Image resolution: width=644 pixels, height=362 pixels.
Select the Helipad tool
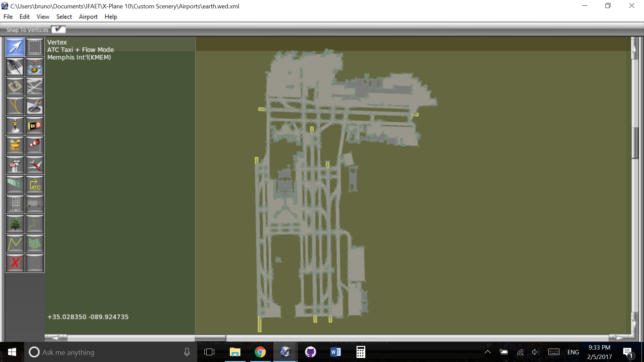tap(15, 86)
